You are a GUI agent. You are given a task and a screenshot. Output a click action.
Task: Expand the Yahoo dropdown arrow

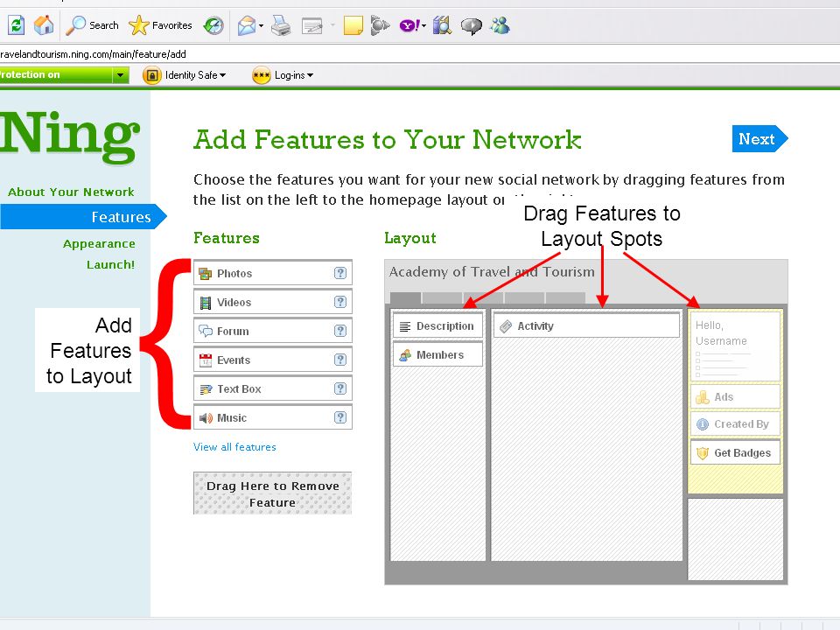423,25
